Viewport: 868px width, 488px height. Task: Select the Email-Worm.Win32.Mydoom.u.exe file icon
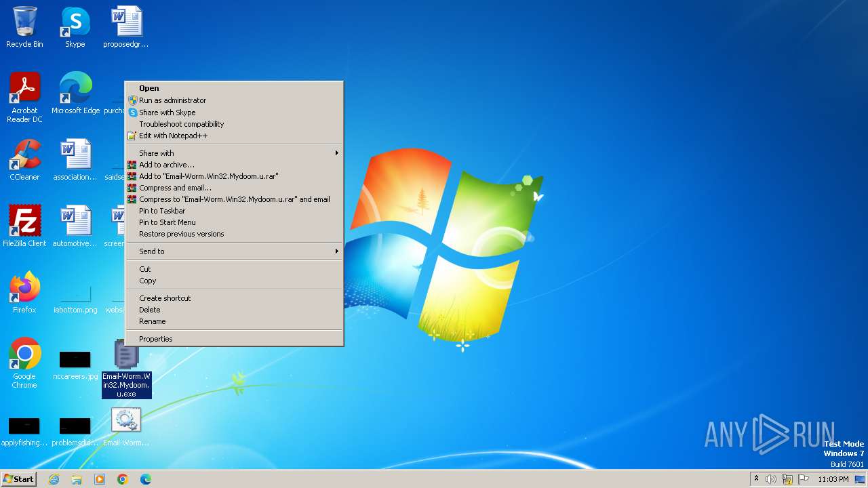tap(126, 369)
